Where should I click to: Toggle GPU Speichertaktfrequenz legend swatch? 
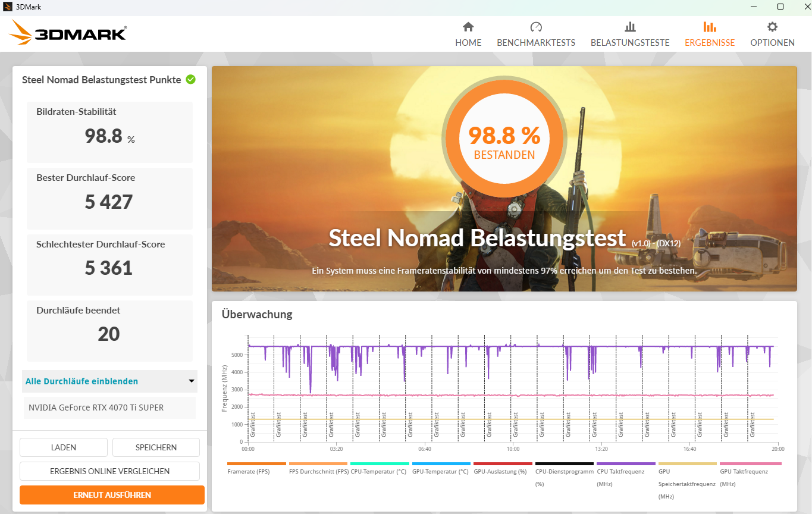(688, 463)
